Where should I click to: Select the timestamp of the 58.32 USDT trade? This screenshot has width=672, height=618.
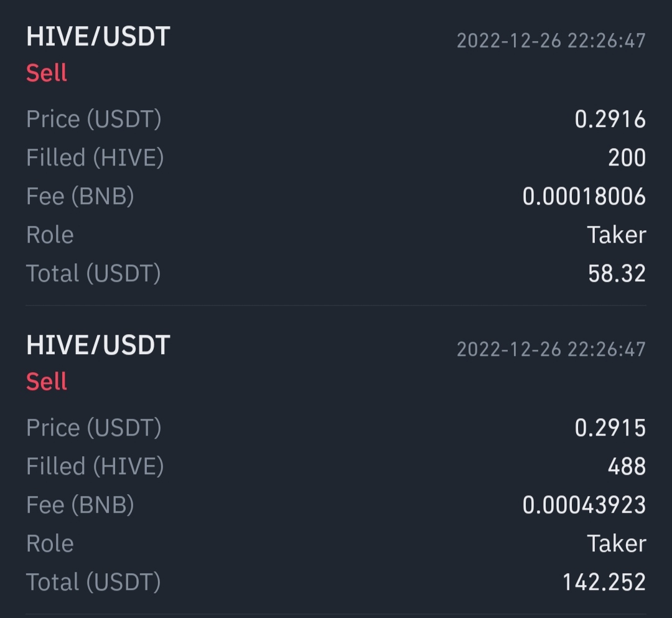pos(551,41)
